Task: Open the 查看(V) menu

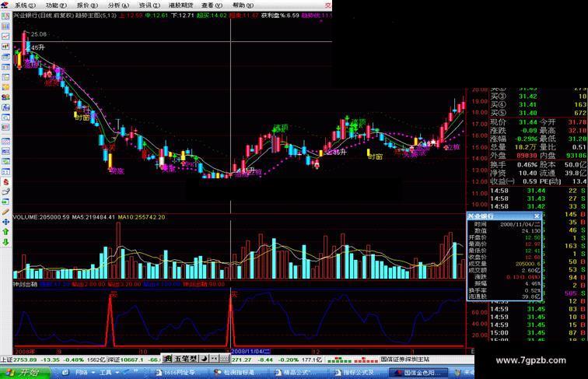Action: (212, 5)
